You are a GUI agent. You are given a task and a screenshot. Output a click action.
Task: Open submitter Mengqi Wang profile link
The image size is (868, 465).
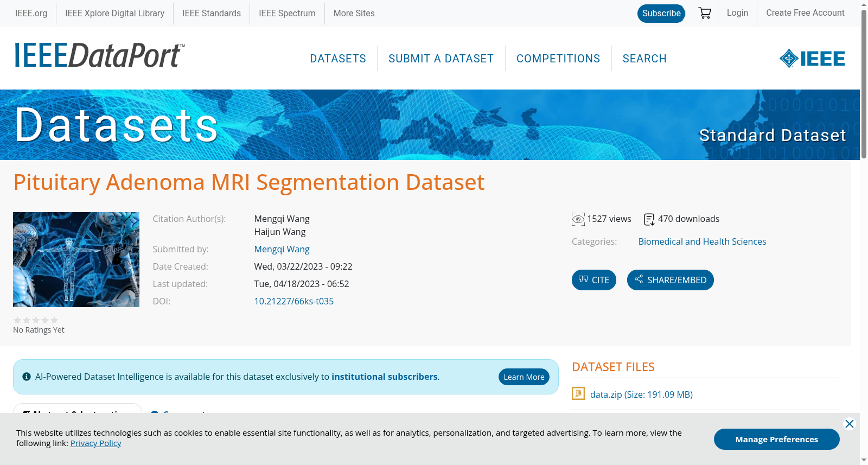[x=282, y=249]
